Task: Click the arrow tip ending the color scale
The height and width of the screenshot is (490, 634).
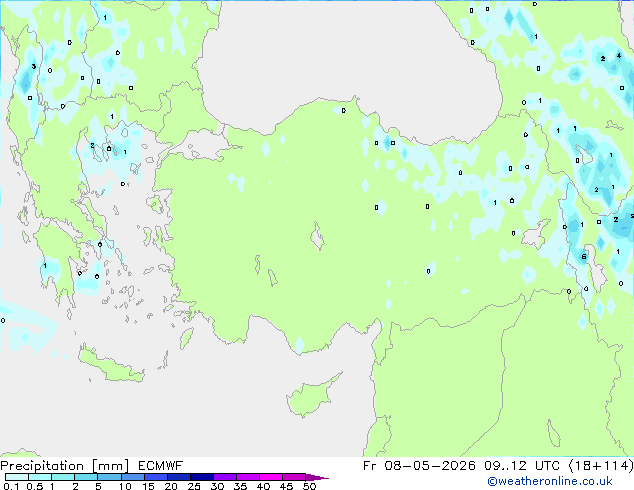Action: [317, 477]
